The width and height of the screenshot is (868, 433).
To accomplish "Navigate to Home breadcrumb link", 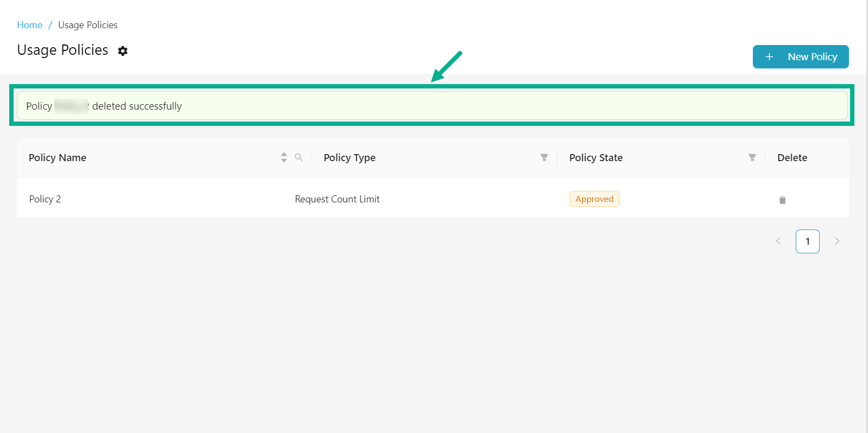I will click(x=29, y=25).
